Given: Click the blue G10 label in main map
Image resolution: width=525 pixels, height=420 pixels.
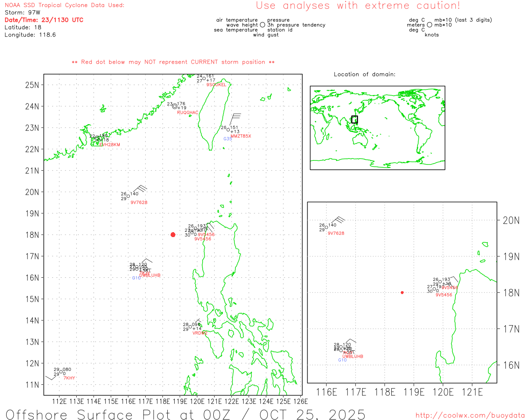Looking at the screenshot, I should [136, 278].
